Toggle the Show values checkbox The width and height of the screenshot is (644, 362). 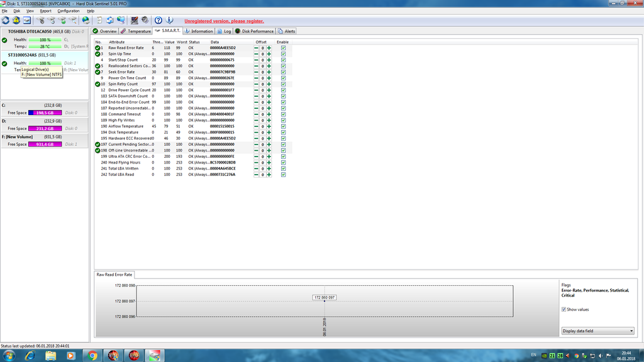pyautogui.click(x=563, y=309)
